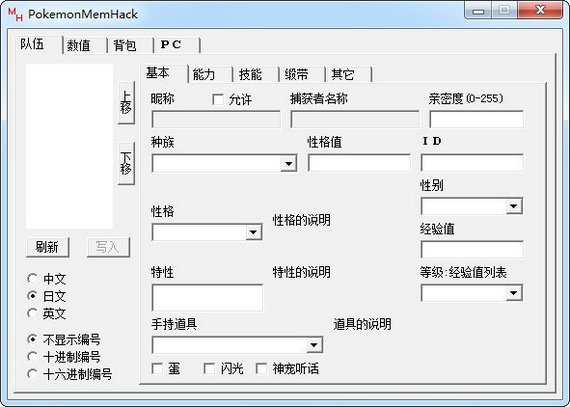Select the 日文 language radio button
The height and width of the screenshot is (407, 570).
[47, 296]
